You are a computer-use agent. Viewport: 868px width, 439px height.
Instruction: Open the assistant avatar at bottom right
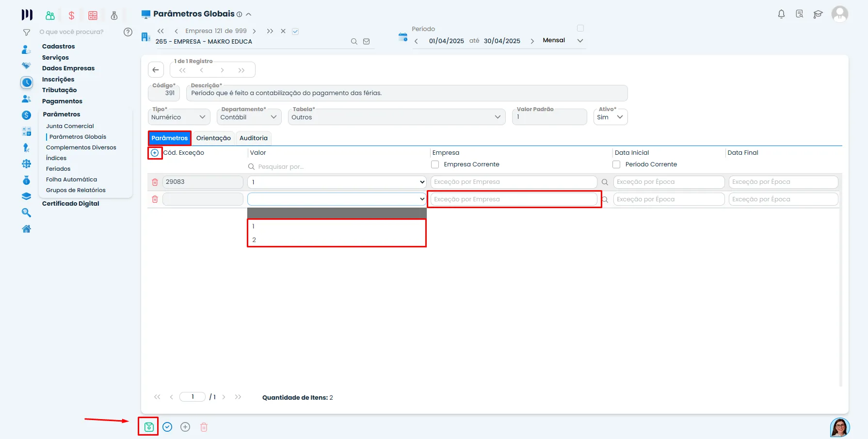(840, 427)
